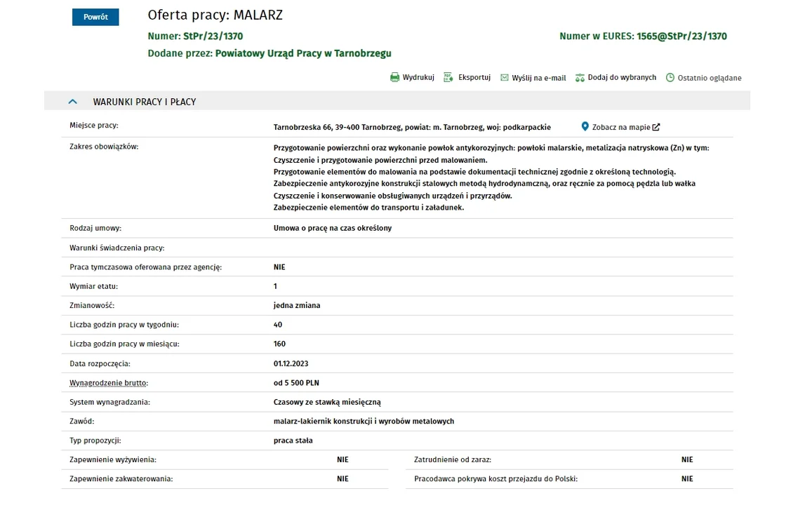
Task: Collapse the Warunki pracy i płacy section
Action: [72, 102]
